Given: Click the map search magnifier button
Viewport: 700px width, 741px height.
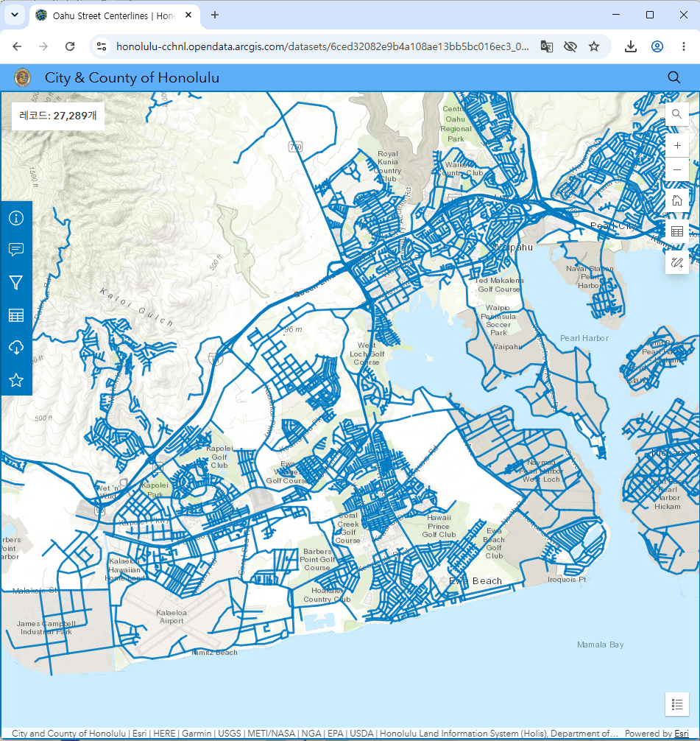Looking at the screenshot, I should [x=677, y=114].
